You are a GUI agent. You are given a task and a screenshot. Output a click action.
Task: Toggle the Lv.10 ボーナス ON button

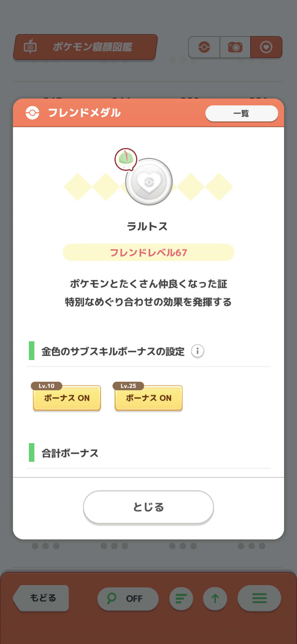coord(67,398)
